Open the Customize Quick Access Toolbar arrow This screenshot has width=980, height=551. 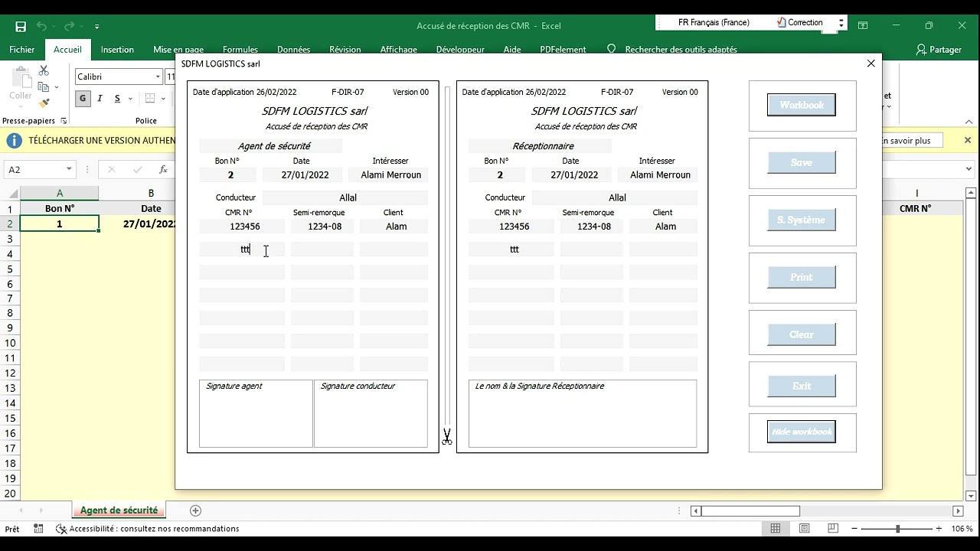tap(97, 27)
